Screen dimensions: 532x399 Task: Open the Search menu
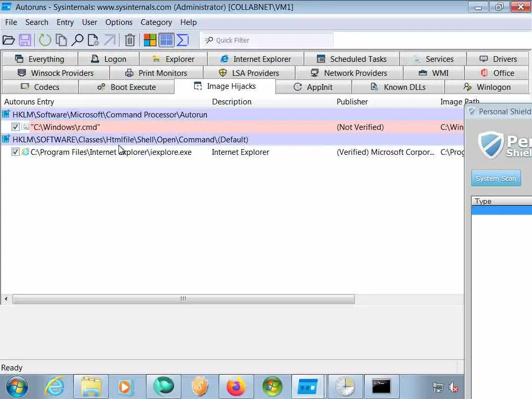[x=37, y=22]
